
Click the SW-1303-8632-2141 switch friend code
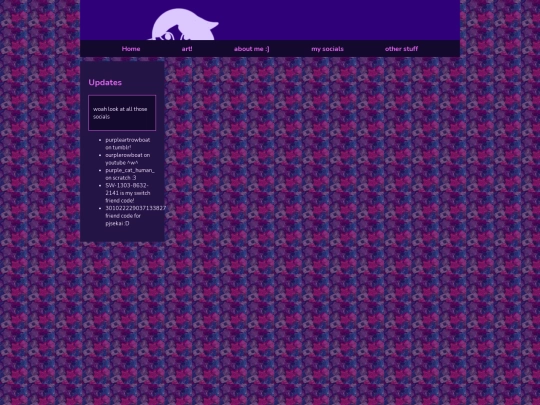click(128, 193)
